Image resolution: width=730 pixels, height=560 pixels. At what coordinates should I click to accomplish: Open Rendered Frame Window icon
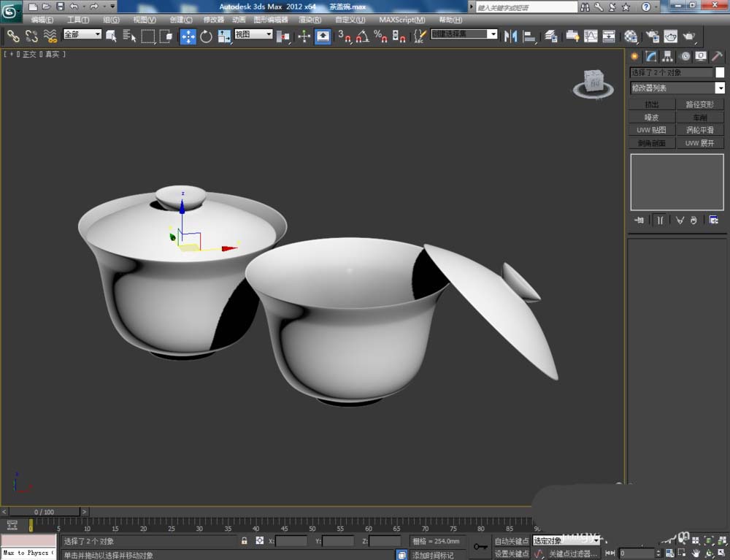(x=670, y=37)
